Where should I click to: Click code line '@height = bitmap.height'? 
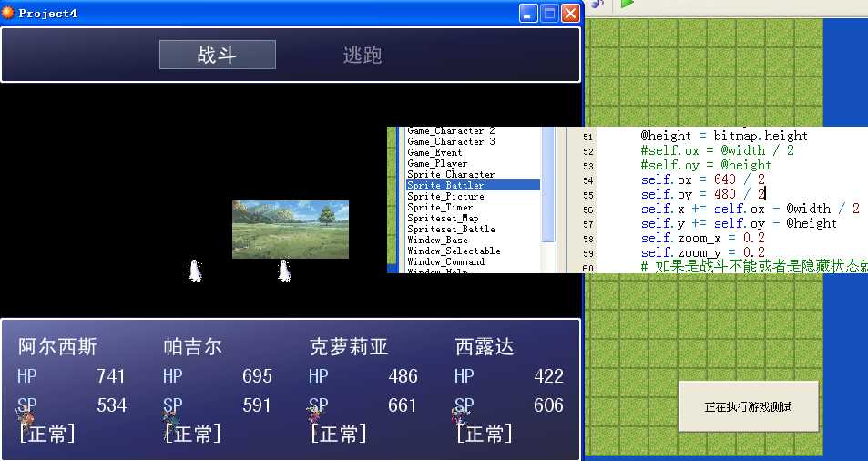(724, 136)
